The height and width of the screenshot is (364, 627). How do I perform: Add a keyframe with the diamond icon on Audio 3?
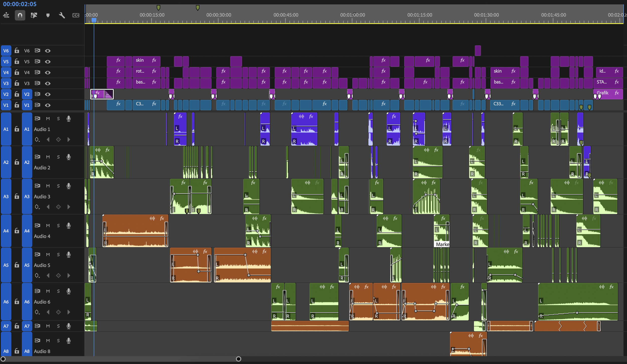point(59,207)
